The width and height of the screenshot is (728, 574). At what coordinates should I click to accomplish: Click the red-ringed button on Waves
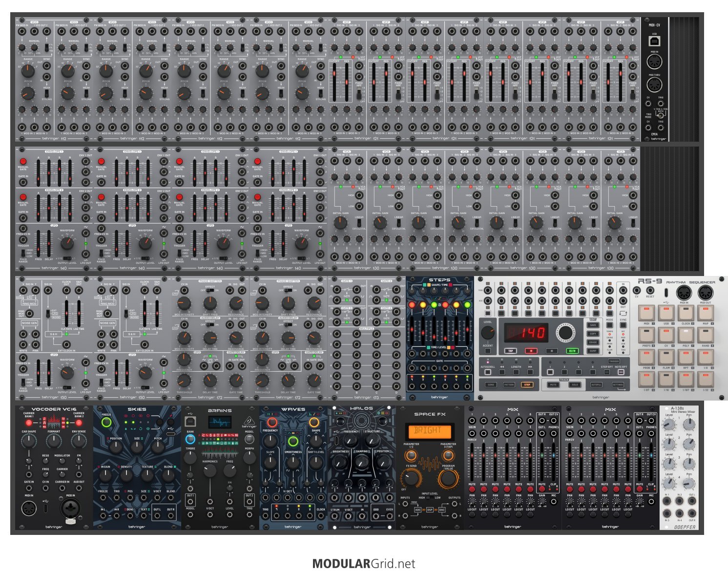[272, 423]
